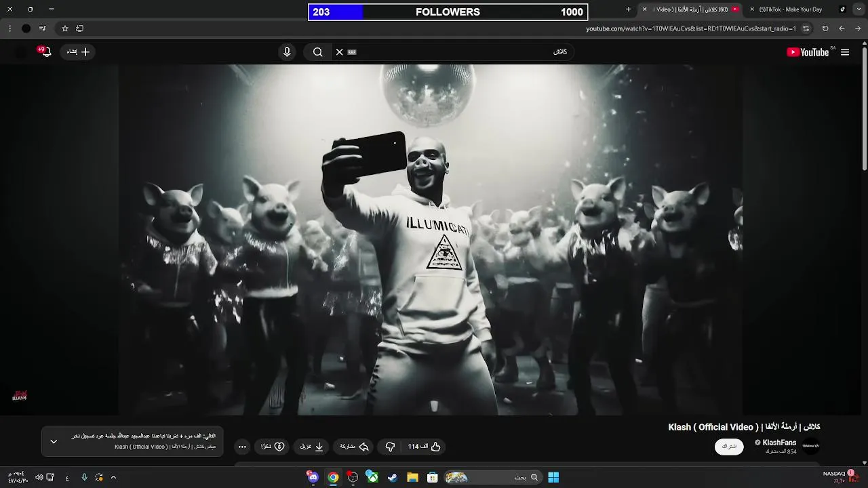Click the video title Klash ( Official Video )
Image resolution: width=868 pixels, height=488 pixels.
click(x=745, y=427)
